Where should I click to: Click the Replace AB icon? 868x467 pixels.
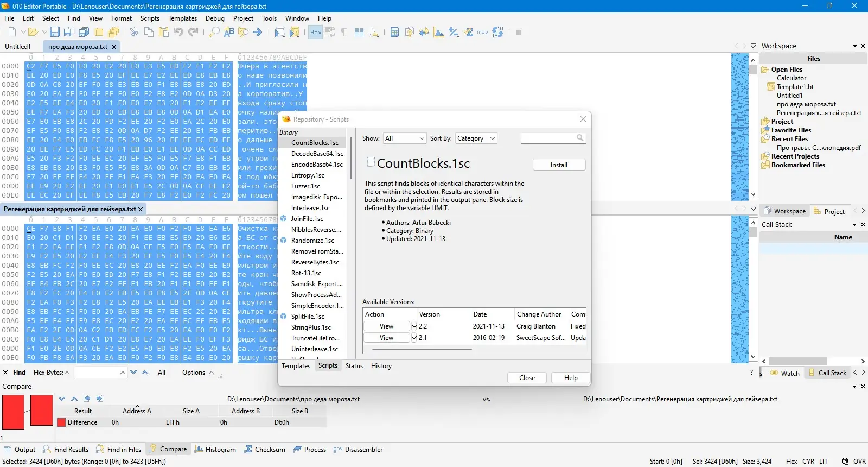[x=229, y=33]
